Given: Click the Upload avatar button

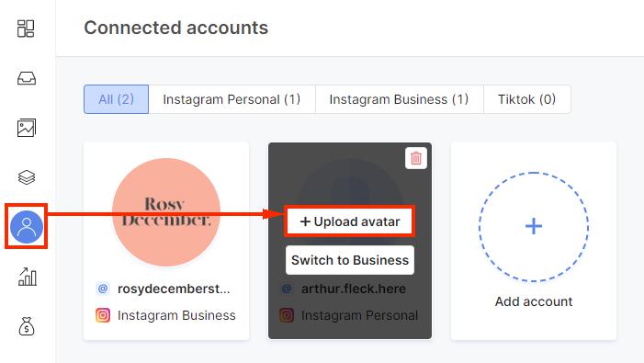Looking at the screenshot, I should [349, 221].
